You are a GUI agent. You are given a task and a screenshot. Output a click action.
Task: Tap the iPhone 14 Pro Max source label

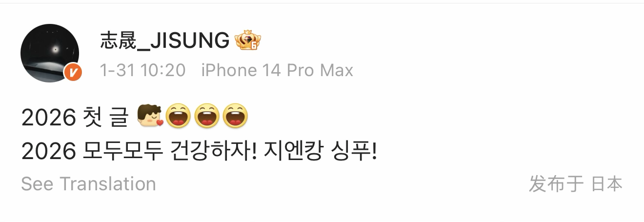click(x=277, y=70)
